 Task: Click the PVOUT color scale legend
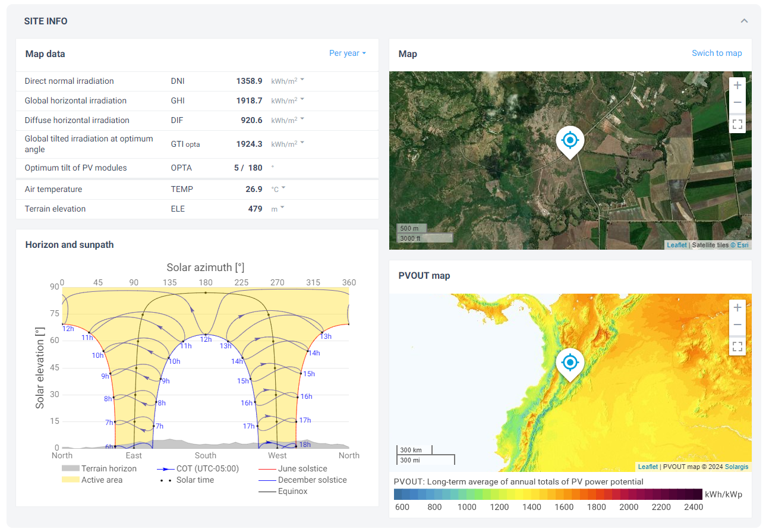[548, 494]
